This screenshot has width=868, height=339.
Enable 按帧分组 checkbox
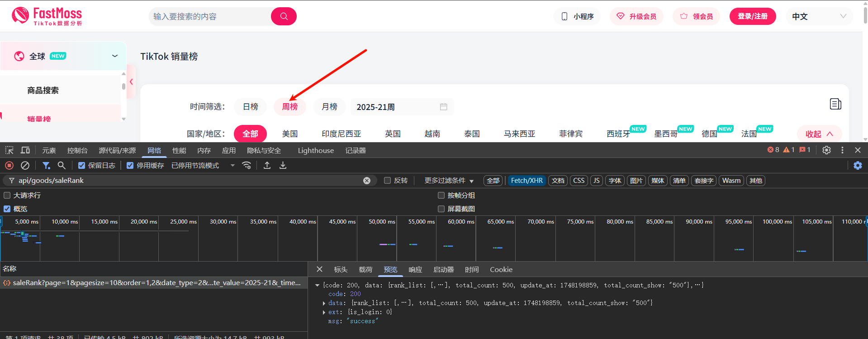coord(441,196)
